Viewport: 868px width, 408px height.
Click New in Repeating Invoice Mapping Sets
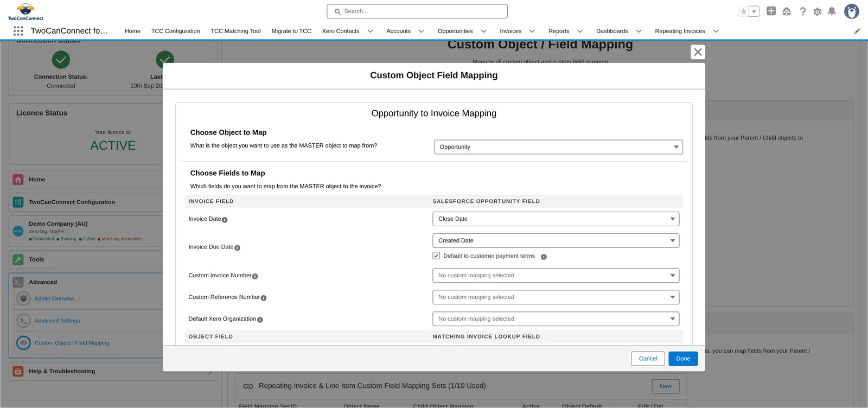666,386
